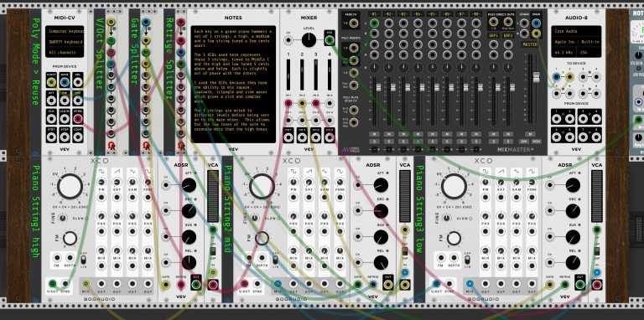
Task: Select sine wave icon on Piano String1 XCO
Action: tap(148, 171)
